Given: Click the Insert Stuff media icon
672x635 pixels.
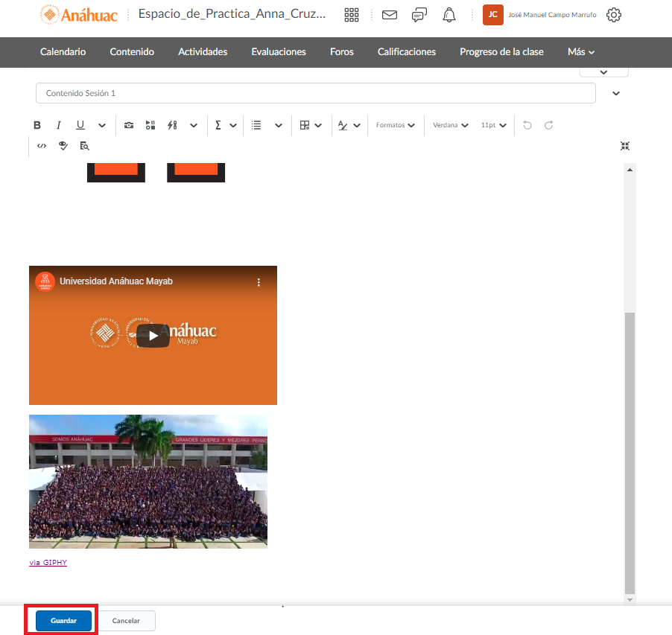Looking at the screenshot, I should click(150, 125).
